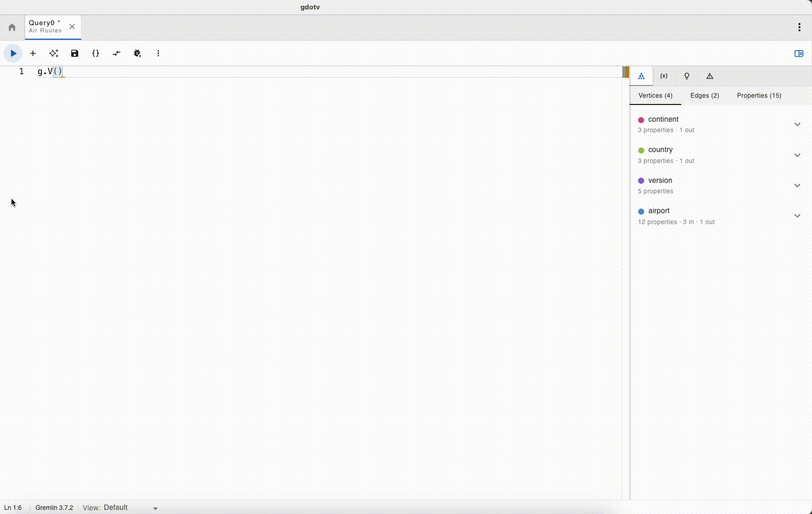Open the variables (x) panel tab
The height and width of the screenshot is (514, 812).
coord(664,76)
